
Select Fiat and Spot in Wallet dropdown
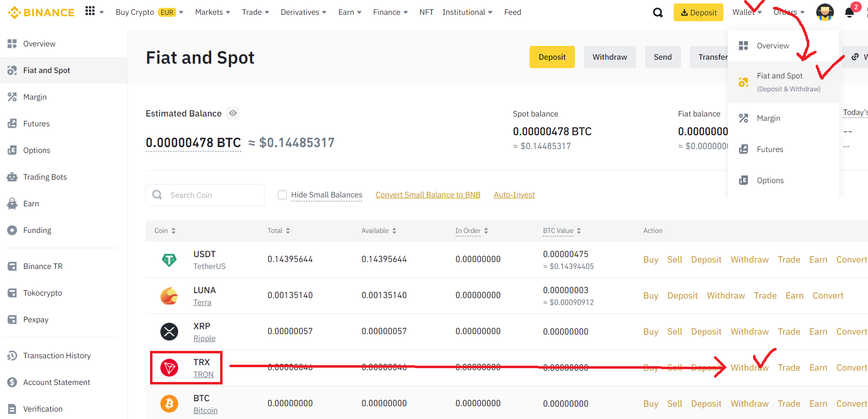pyautogui.click(x=783, y=82)
